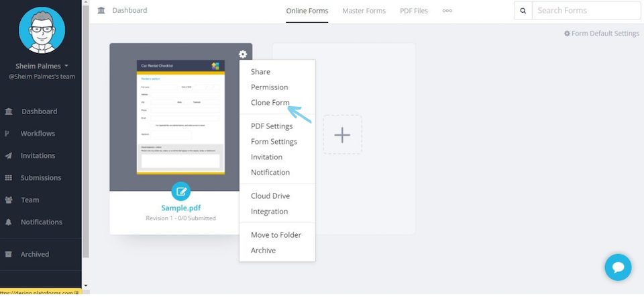Click the gear icon on Sample.pdf card
The width and height of the screenshot is (644, 297).
point(243,54)
